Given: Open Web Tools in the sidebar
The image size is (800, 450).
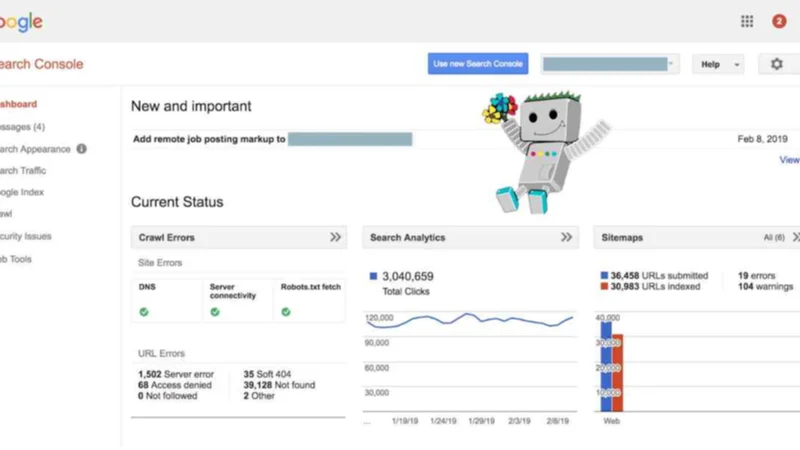Looking at the screenshot, I should tap(16, 259).
